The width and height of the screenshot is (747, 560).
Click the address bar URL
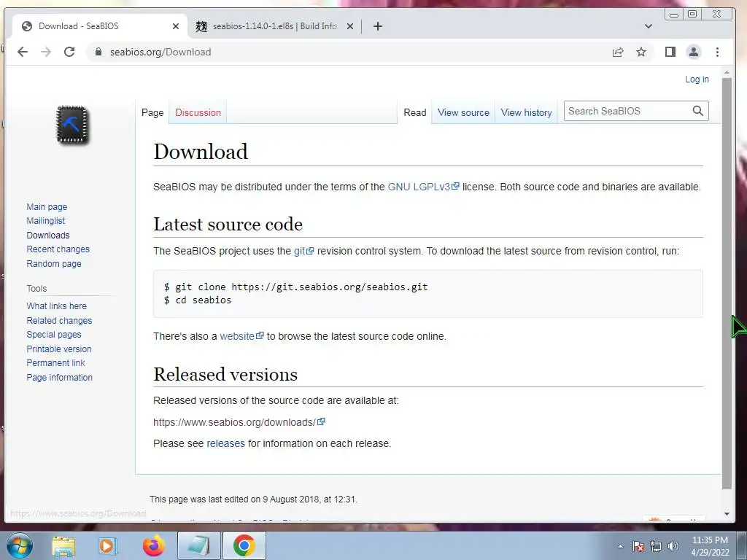tap(160, 52)
